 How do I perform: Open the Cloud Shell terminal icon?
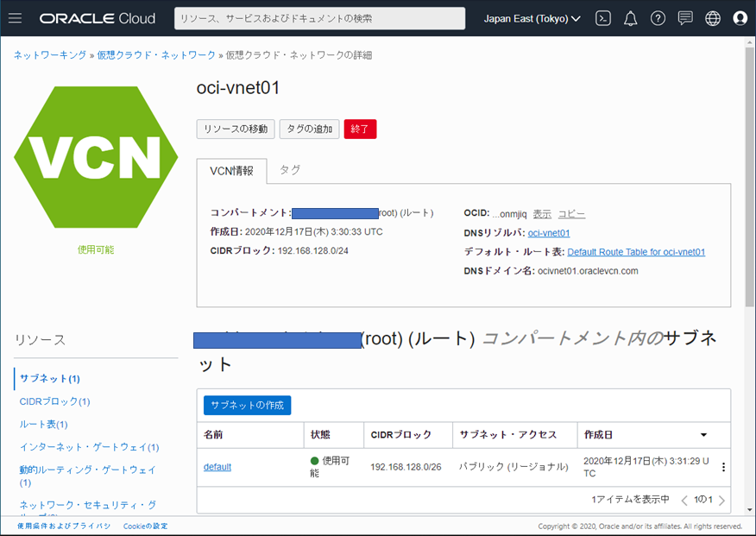(603, 18)
